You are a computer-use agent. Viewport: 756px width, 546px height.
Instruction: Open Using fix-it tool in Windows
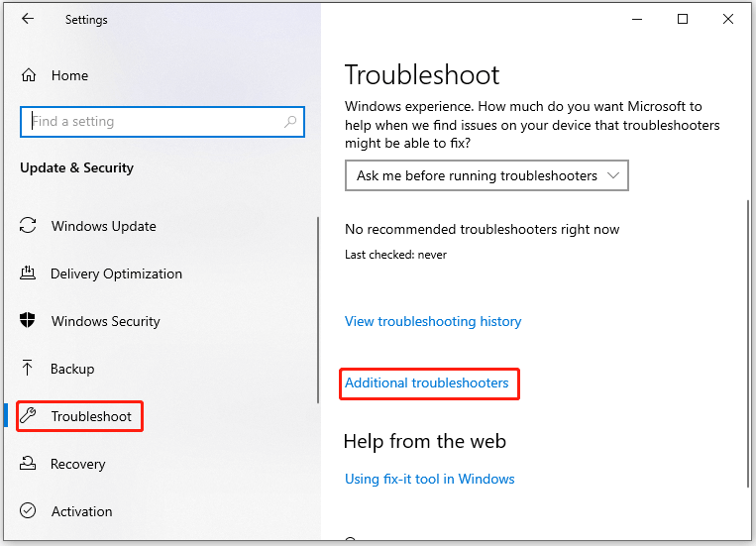430,479
